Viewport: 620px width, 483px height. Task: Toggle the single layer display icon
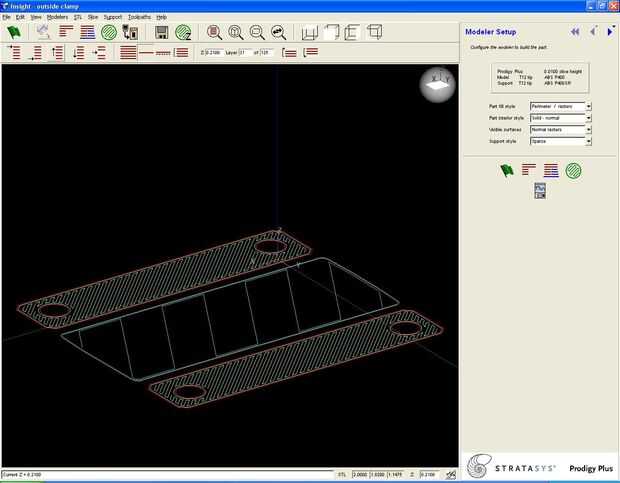pyautogui.click(x=146, y=52)
